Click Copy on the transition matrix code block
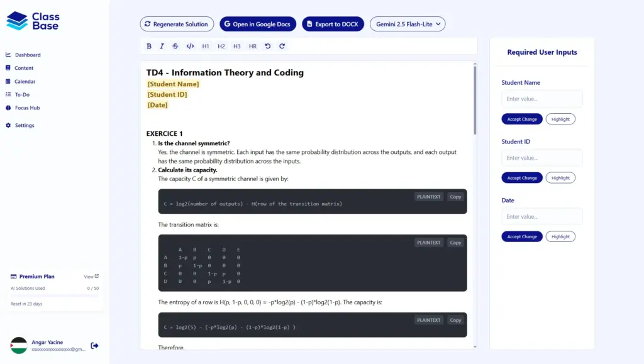Image resolution: width=644 pixels, height=364 pixels. (x=455, y=242)
